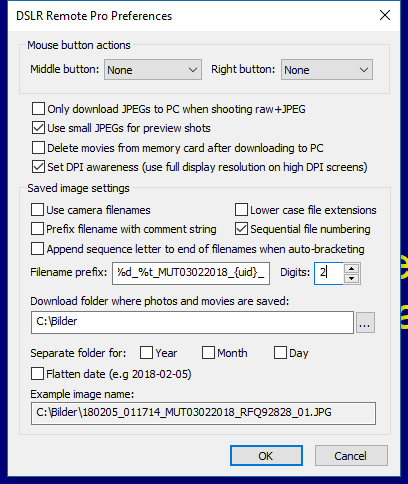Enable Only download JPEGs when shooting raw+JPEG
This screenshot has height=484, width=408.
pyautogui.click(x=38, y=109)
